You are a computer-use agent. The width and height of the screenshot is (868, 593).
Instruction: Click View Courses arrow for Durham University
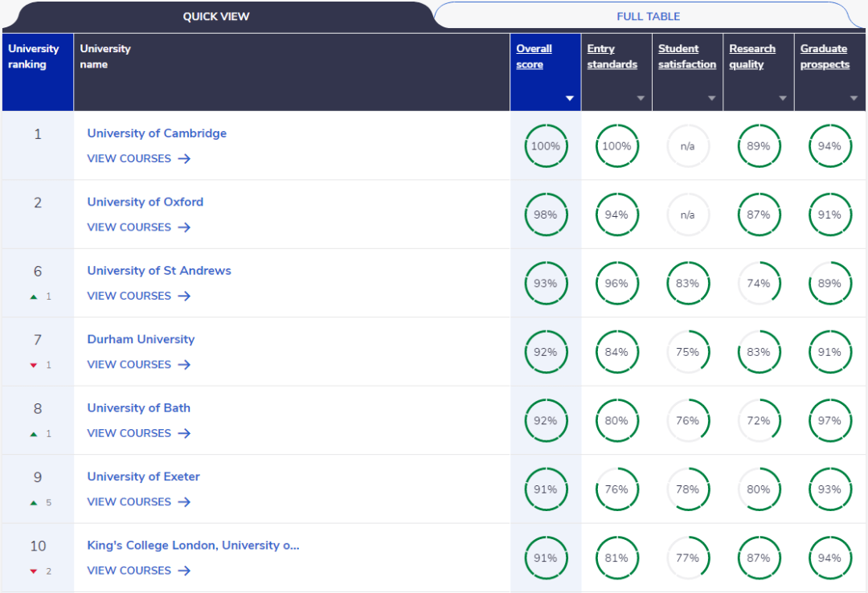(x=184, y=365)
